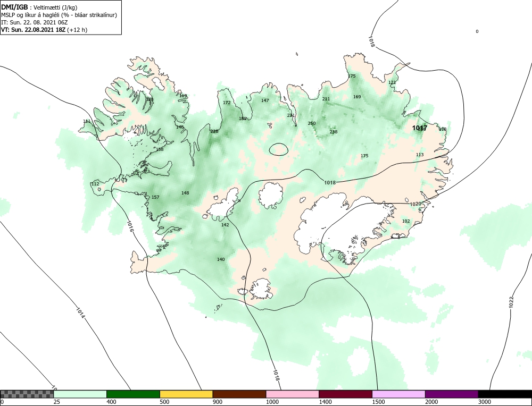Click the "1000" tick label on the legend
The image size is (532, 406).
tap(272, 402)
